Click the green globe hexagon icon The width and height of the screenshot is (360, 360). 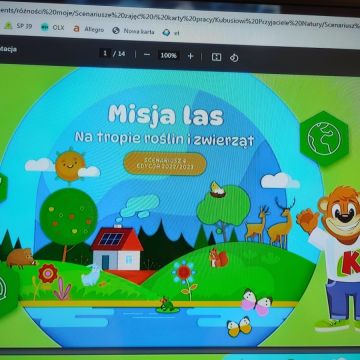pos(324,138)
